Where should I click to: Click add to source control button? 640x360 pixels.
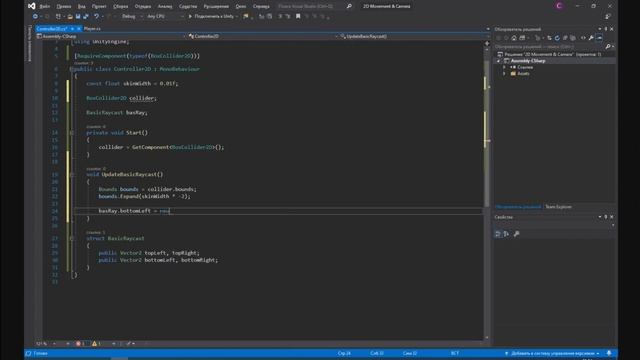point(552,353)
